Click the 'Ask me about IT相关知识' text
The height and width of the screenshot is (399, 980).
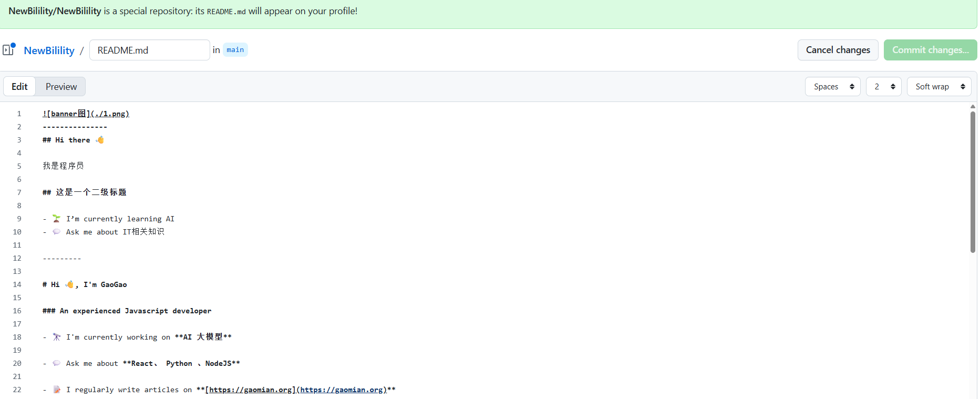(115, 232)
